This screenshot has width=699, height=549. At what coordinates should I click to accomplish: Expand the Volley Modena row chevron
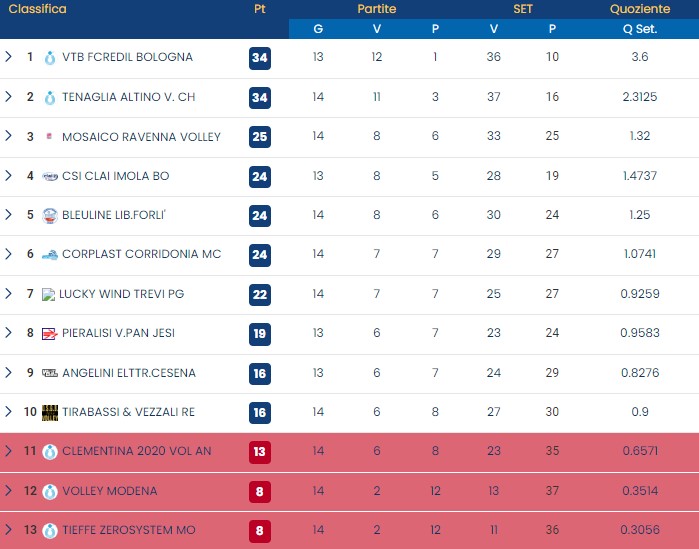(9, 491)
